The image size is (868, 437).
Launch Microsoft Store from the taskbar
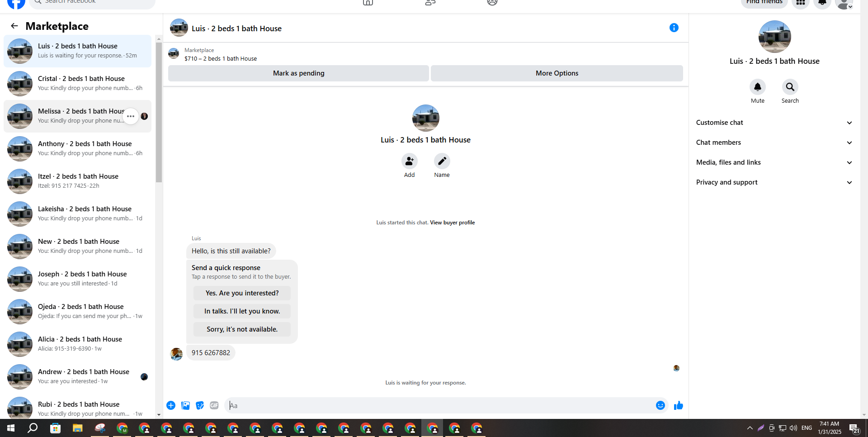coord(55,428)
